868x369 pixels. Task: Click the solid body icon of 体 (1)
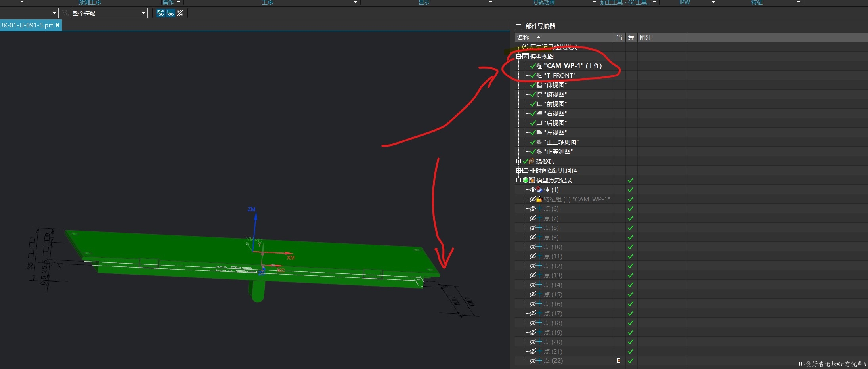coord(539,189)
